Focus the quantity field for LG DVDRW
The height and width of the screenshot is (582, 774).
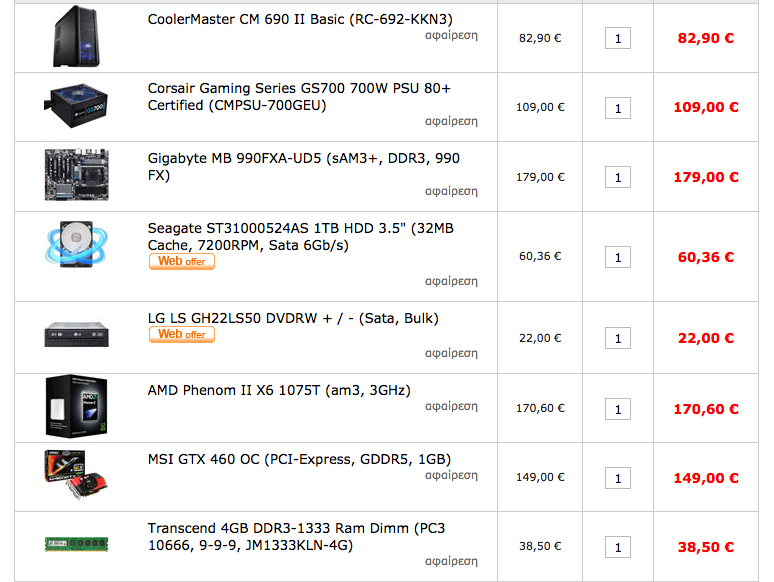click(618, 339)
